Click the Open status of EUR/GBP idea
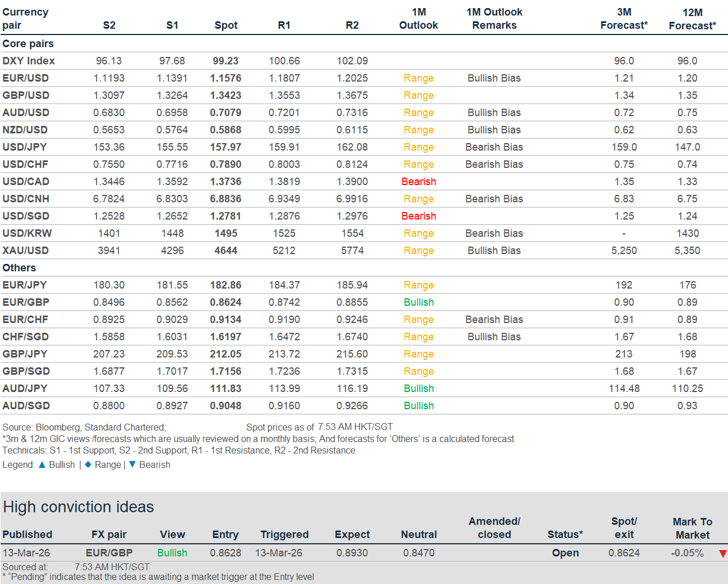This screenshot has width=728, height=584. click(565, 553)
